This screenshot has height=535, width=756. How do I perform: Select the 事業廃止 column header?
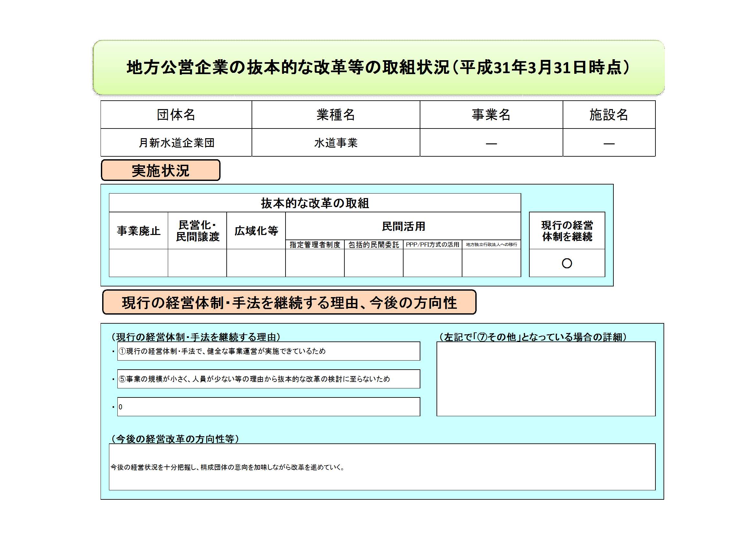(139, 231)
